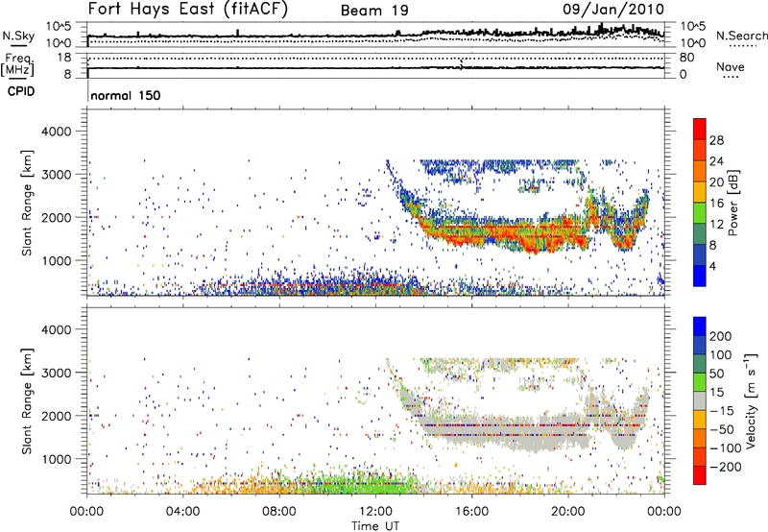Click the '80' Nave tick label
The width and height of the screenshot is (768, 532).
point(686,58)
